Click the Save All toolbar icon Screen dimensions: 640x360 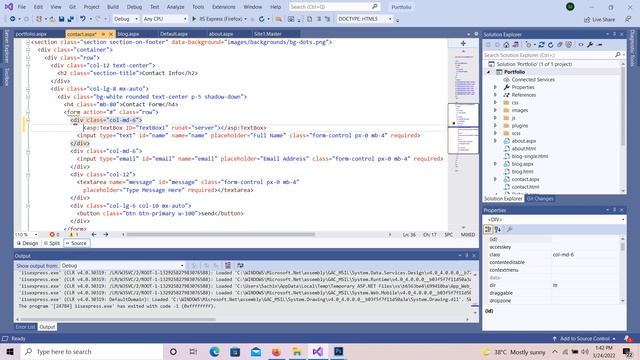[x=70, y=19]
